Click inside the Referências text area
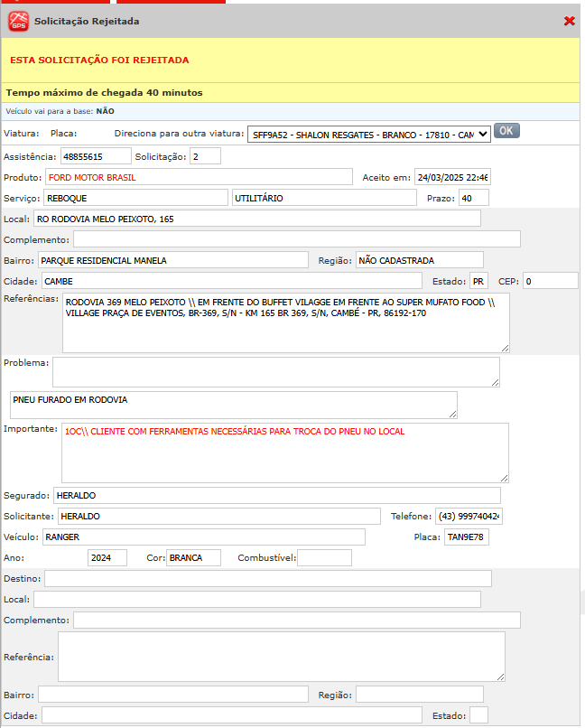 tap(285, 322)
